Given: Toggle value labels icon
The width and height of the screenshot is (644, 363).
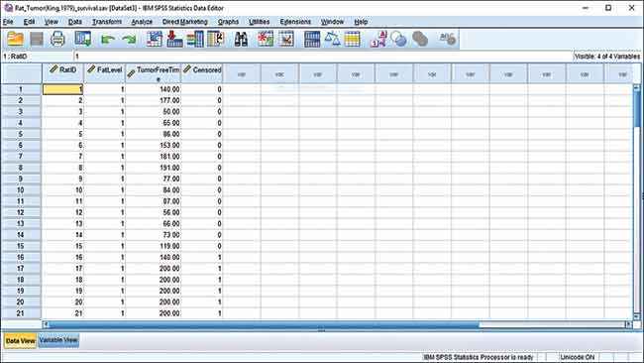Looking at the screenshot, I should 378,39.
